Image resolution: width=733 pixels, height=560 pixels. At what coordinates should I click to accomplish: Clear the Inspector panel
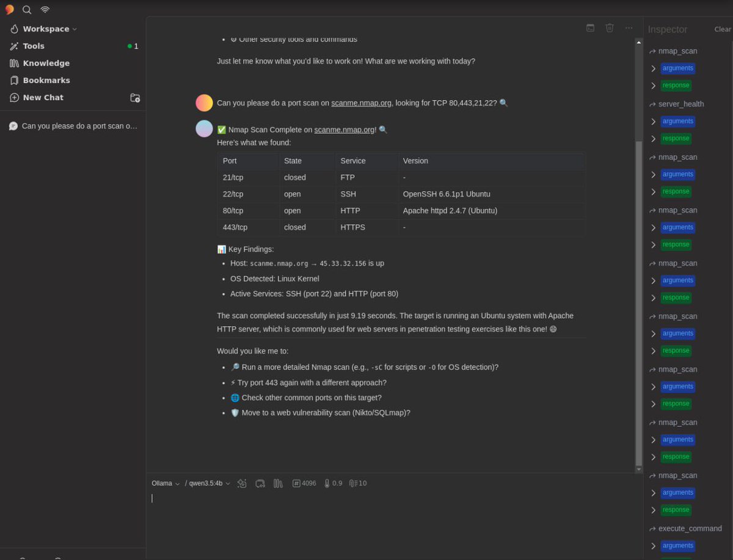tap(723, 29)
